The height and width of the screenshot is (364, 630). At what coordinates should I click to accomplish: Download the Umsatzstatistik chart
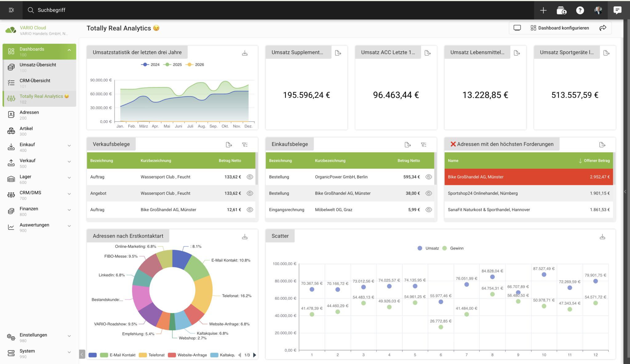(245, 53)
